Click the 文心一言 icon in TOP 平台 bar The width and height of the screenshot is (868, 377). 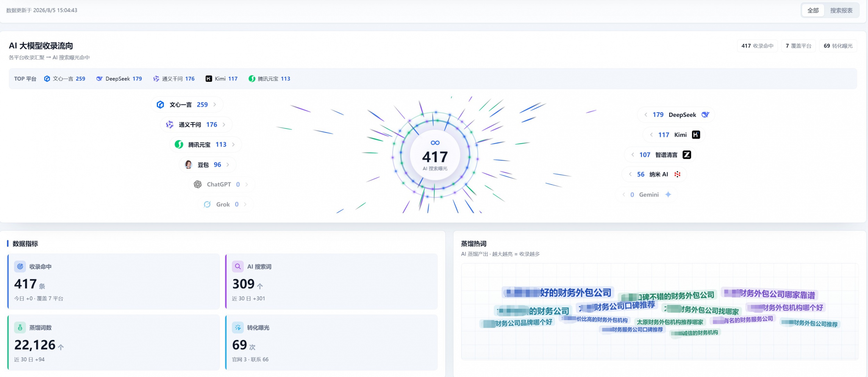point(47,79)
